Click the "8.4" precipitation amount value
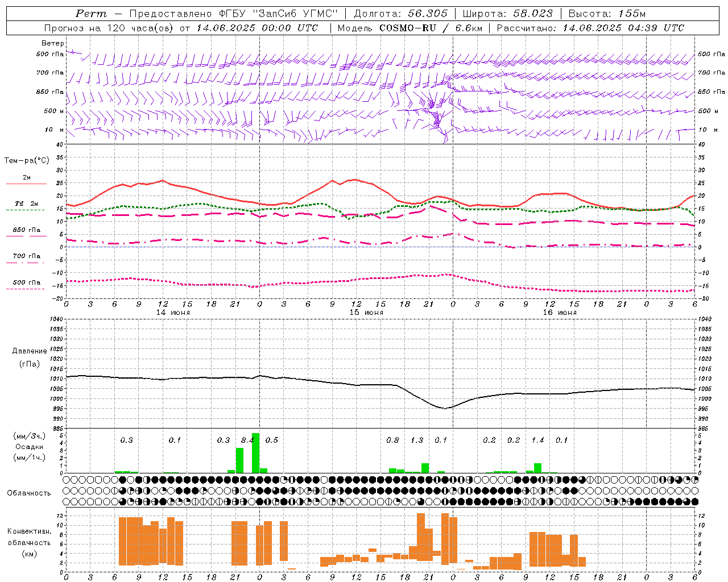 (x=247, y=440)
